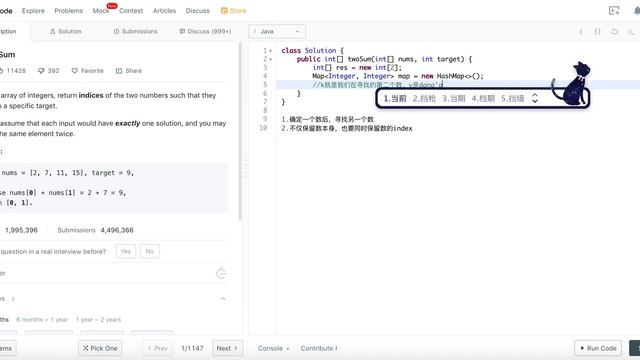Click the reset code icon in the editor toolbar
Viewport: 640px width, 360px height.
point(614,31)
